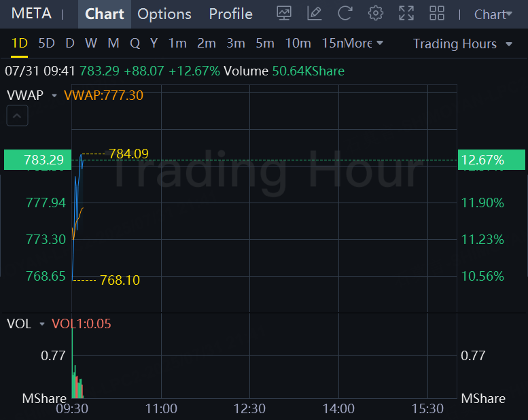528x420 pixels.
Task: Click the W weekly interval button
Action: pyautogui.click(x=90, y=43)
